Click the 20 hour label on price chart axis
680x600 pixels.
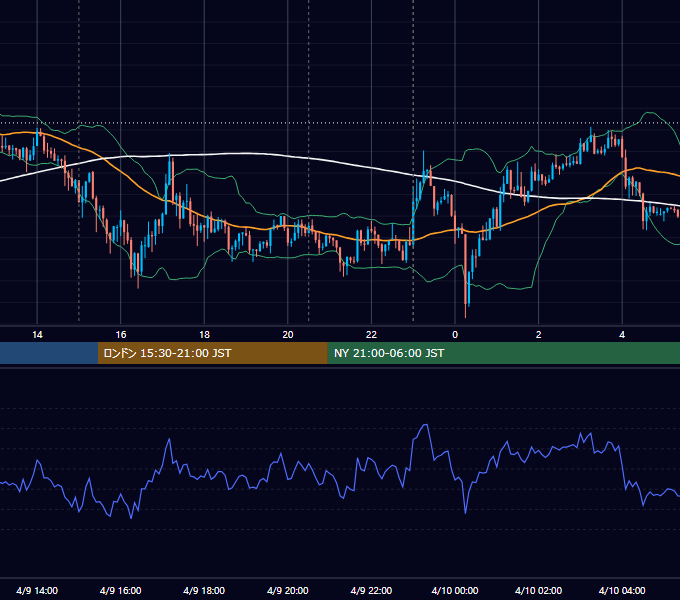coord(288,335)
